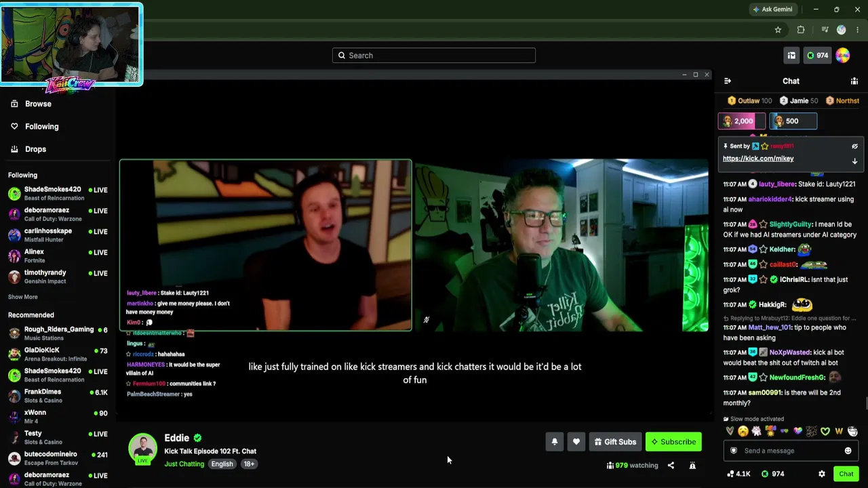Send the green heart quick emote
Viewport: 868px width, 488px height.
point(825,431)
